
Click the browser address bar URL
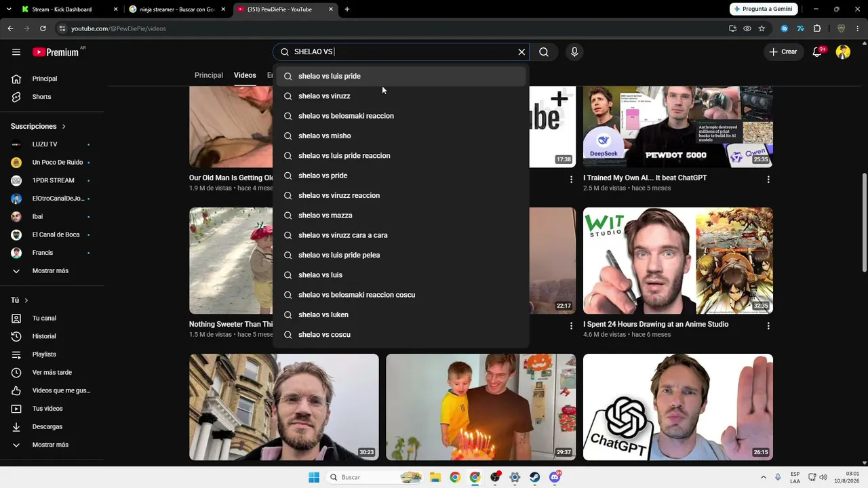coord(119,28)
